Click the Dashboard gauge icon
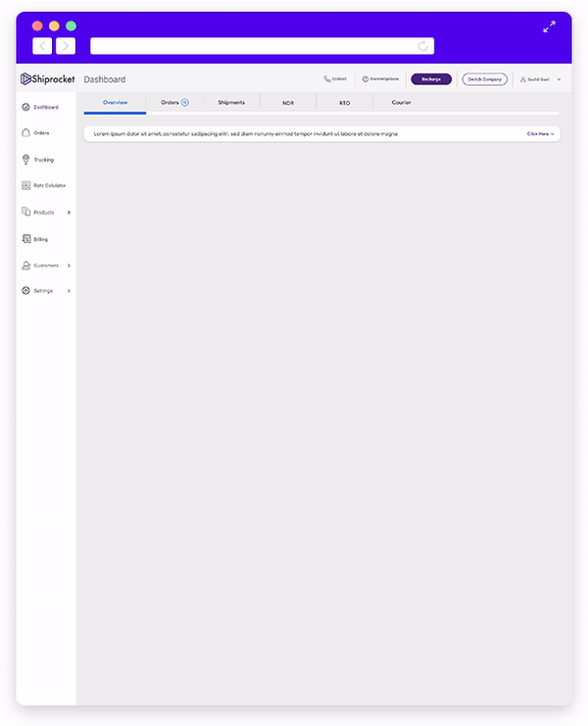The image size is (588, 726). 25,108
